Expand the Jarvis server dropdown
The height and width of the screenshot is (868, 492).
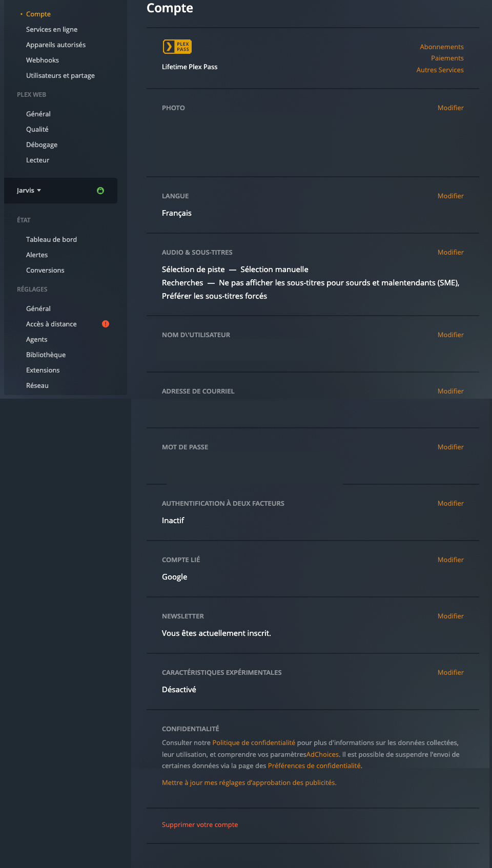[29, 191]
